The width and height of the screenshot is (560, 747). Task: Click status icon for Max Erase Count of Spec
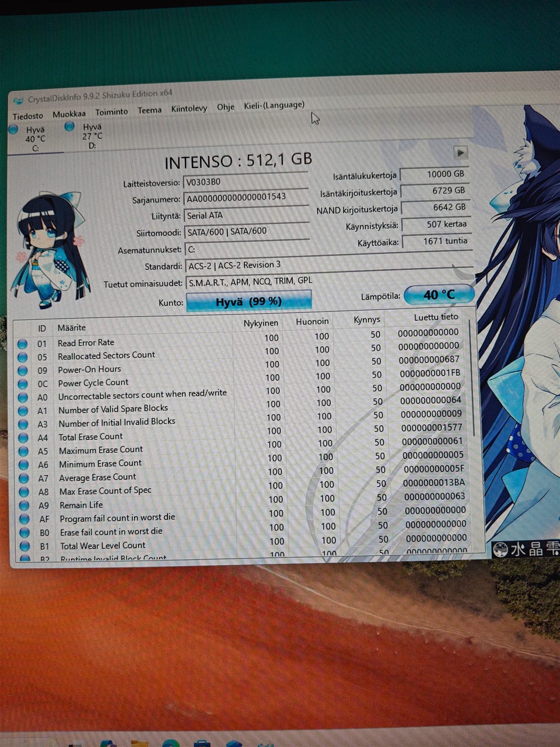click(24, 492)
